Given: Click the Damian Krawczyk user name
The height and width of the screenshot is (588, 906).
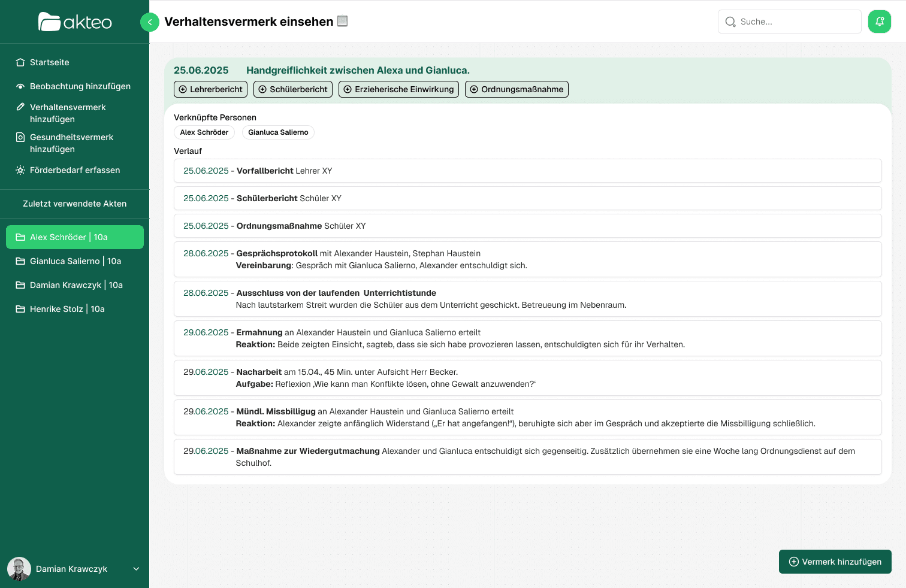Looking at the screenshot, I should pyautogui.click(x=71, y=569).
